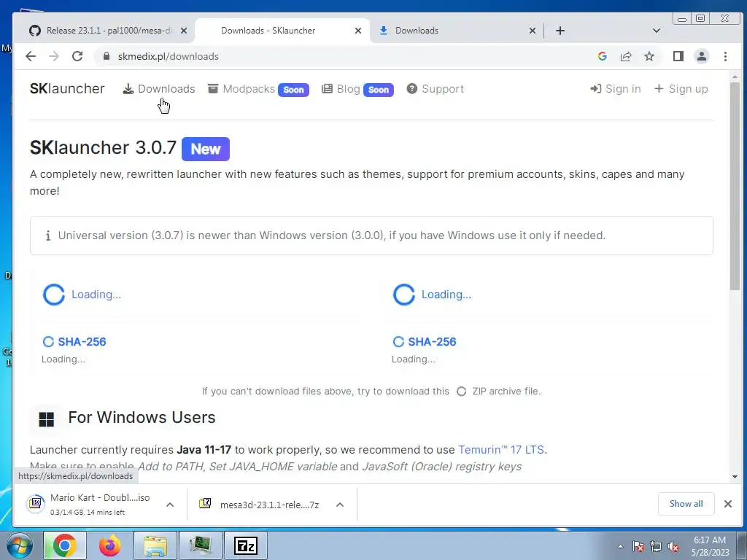Open 7-Zip from the taskbar
The height and width of the screenshot is (560, 747).
[x=246, y=545]
